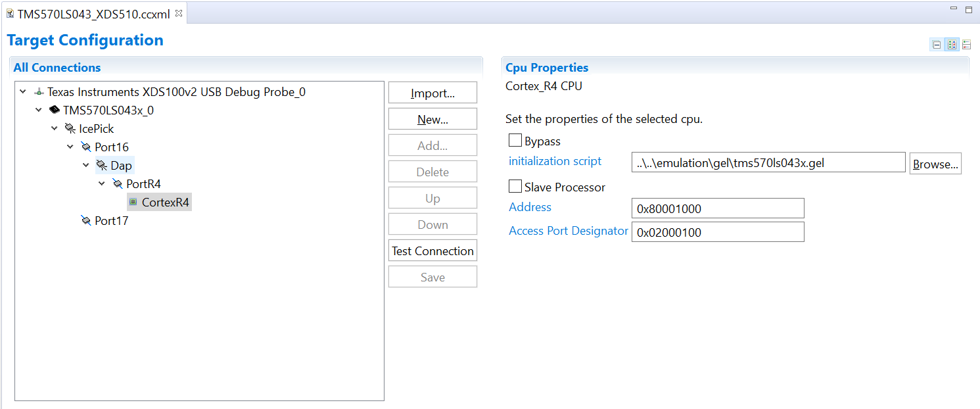
Task: Browse for an initialization script
Action: pos(935,164)
